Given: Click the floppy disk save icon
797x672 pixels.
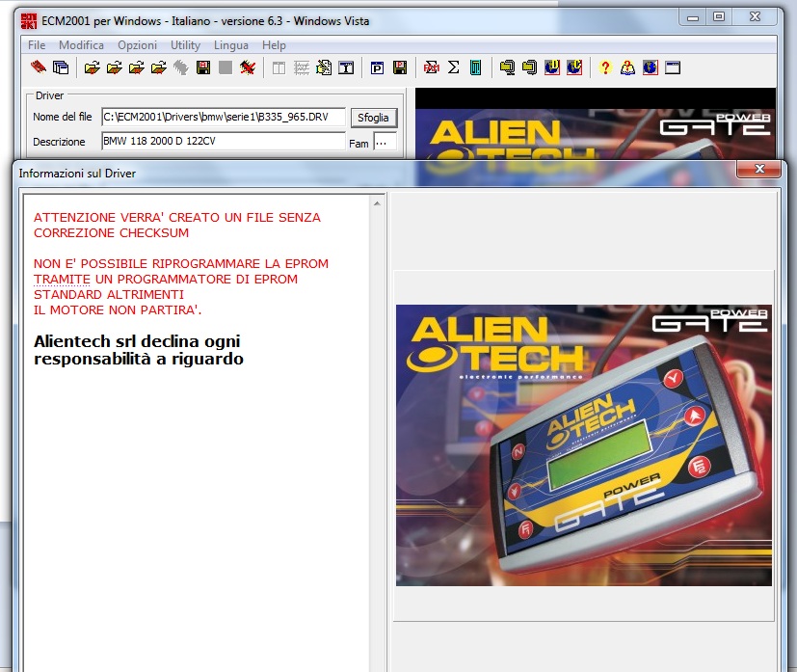Looking at the screenshot, I should coord(203,67).
